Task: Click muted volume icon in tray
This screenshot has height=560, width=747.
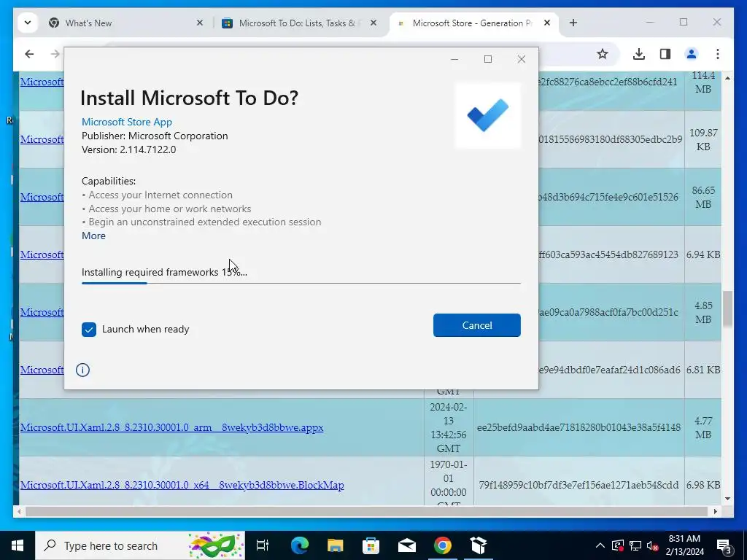Action: [x=653, y=545]
